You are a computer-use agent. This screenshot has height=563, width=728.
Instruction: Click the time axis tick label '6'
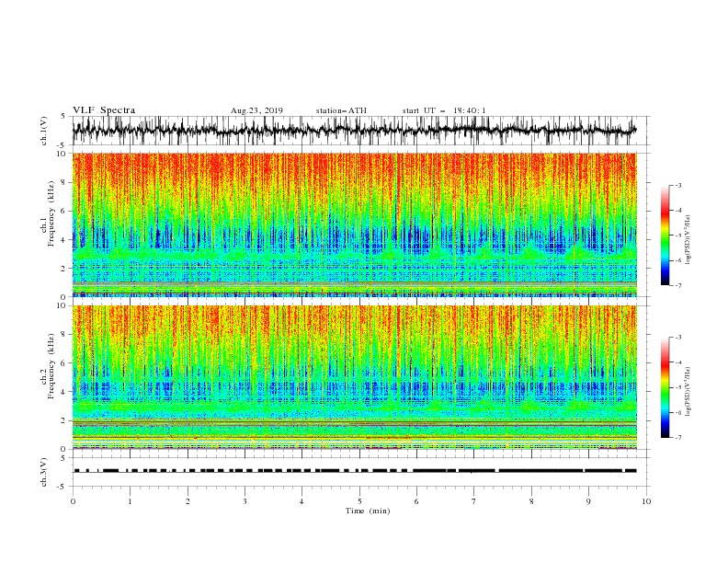(x=416, y=501)
